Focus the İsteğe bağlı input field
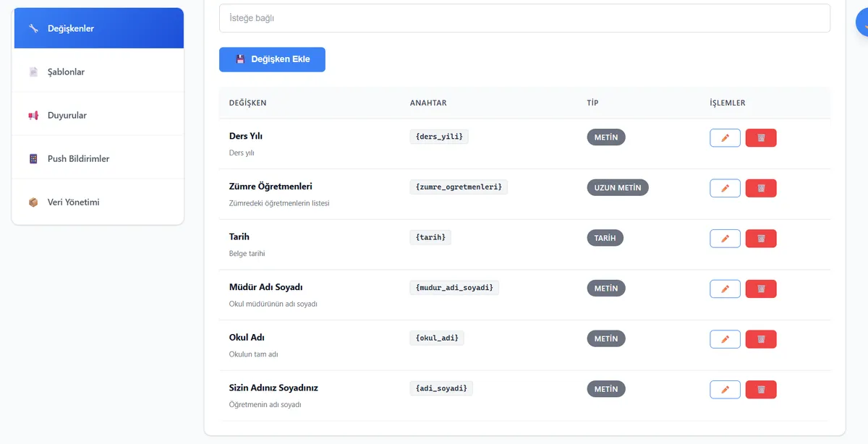Screen dimensions: 868x444 pyautogui.click(x=524, y=18)
